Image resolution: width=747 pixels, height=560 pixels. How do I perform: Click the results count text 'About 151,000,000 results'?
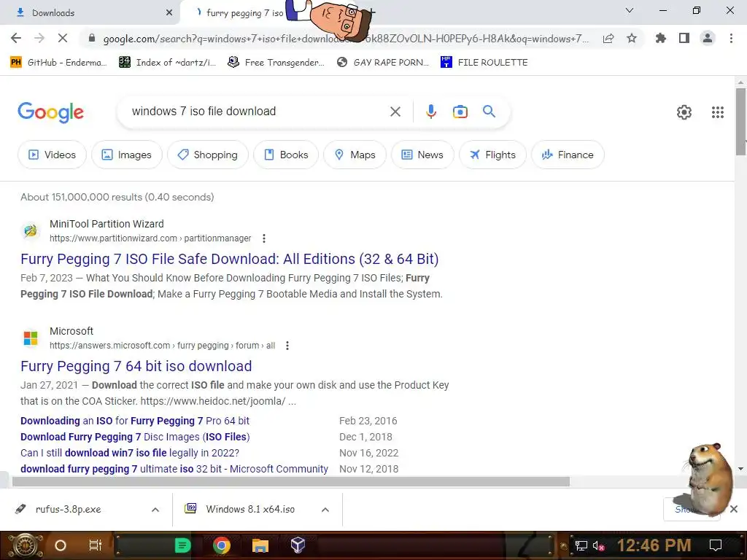point(82,197)
